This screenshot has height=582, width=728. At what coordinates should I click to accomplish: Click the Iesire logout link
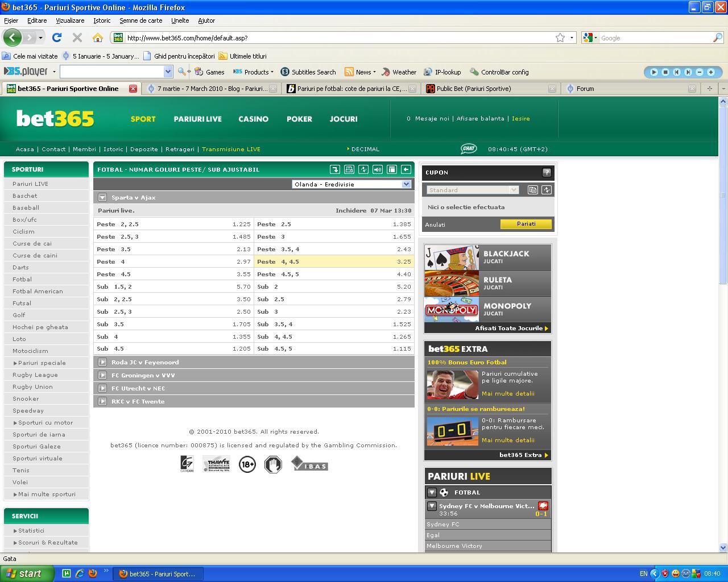(521, 119)
